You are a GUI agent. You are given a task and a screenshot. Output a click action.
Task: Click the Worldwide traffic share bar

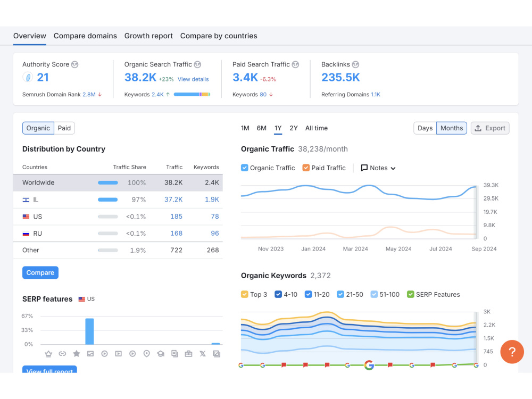(108, 183)
